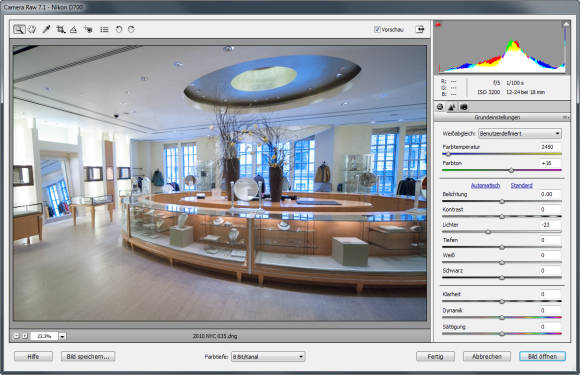The image size is (580, 375).
Task: Click the Fertig button
Action: tap(435, 357)
